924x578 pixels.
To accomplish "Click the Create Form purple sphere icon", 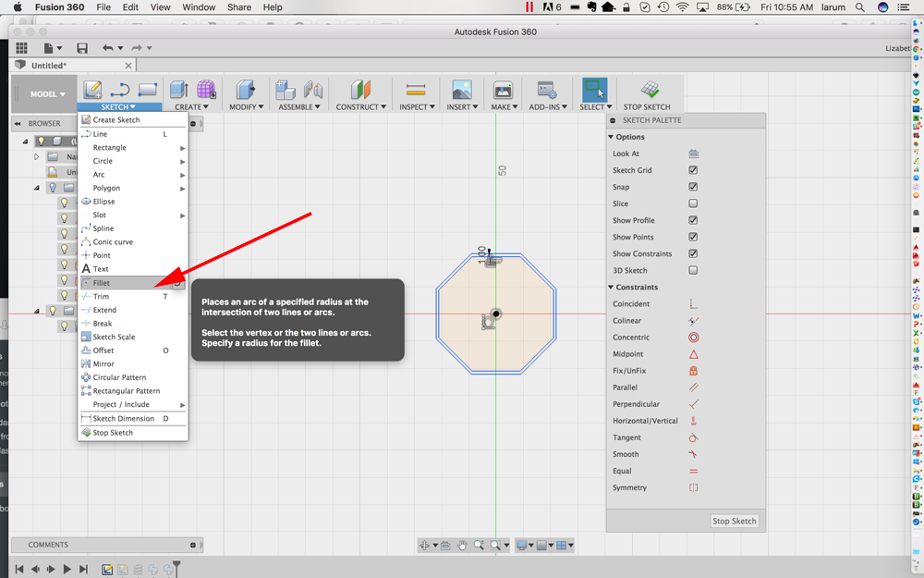I will [x=206, y=90].
